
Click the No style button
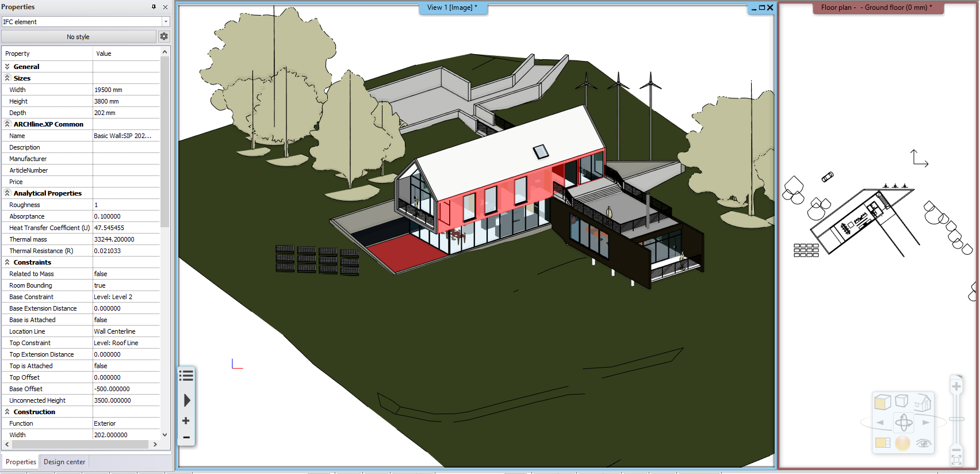coord(78,37)
